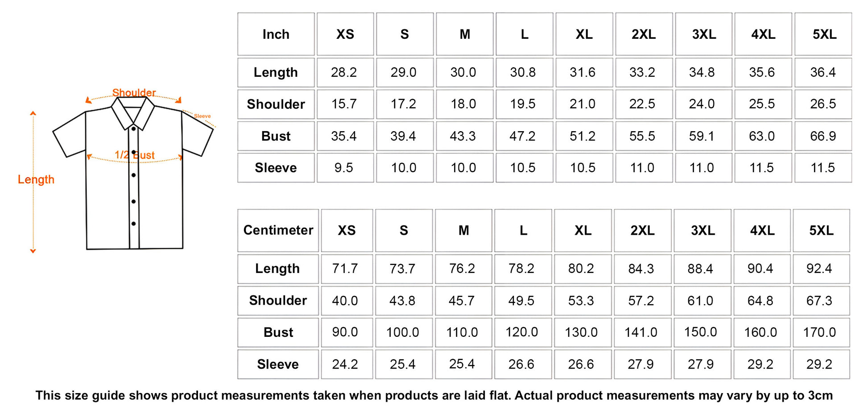Click the 2XL header in inch table
The width and height of the screenshot is (868, 414).
[x=644, y=34]
